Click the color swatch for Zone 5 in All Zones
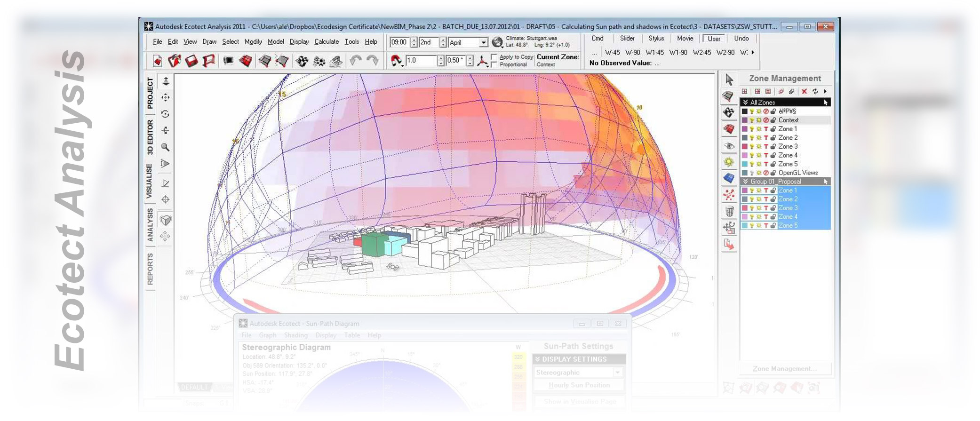Image resolution: width=980 pixels, height=421 pixels. [x=744, y=164]
